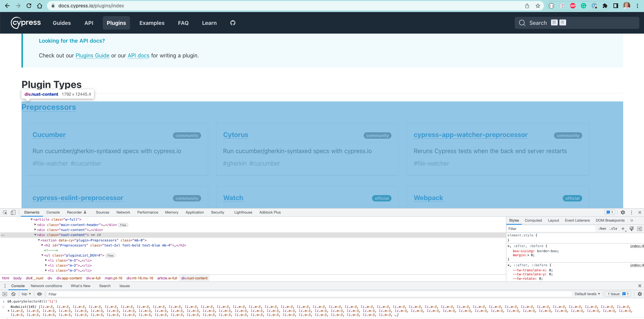Open the Plugins Guide link
The image size is (644, 319).
point(92,55)
